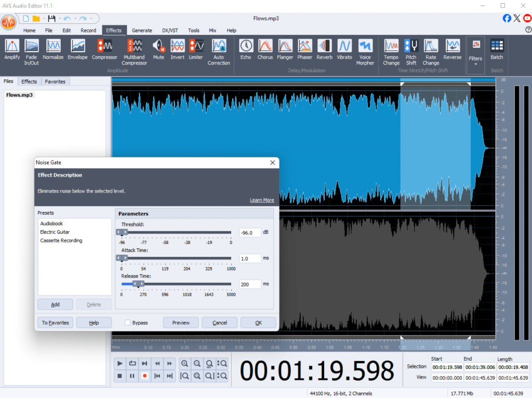Open the dropdown arrow beside Save icon
This screenshot has width=532, height=398.
click(x=59, y=19)
